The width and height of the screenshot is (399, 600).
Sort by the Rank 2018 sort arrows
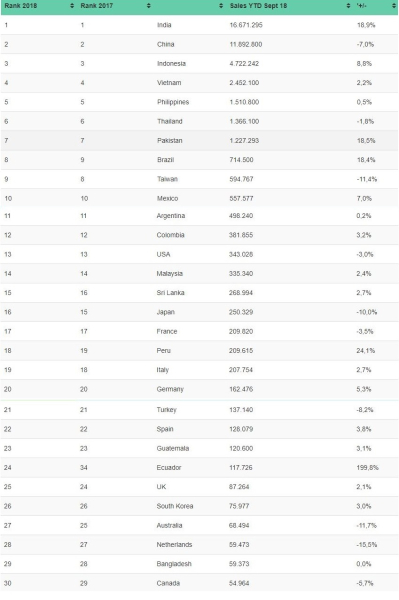click(72, 6)
